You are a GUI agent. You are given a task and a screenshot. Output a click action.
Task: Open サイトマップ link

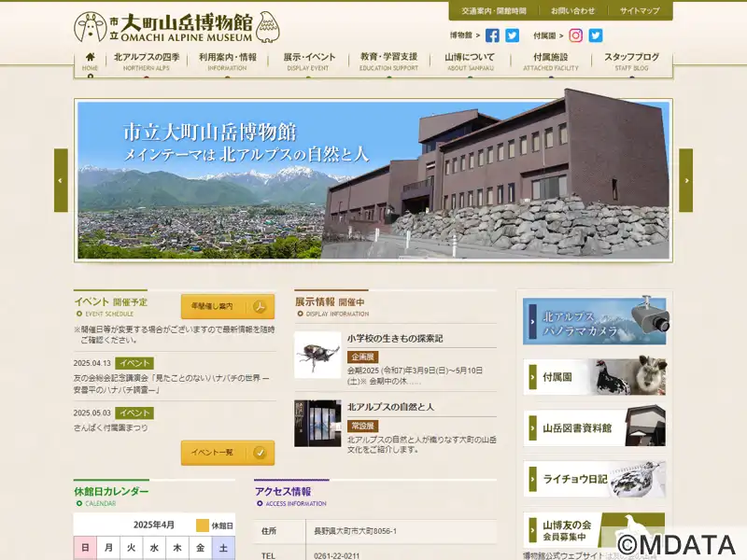tap(640, 10)
